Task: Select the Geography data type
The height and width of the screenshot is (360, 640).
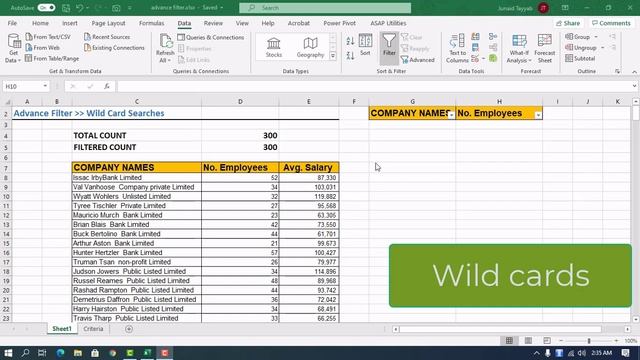Action: click(310, 47)
